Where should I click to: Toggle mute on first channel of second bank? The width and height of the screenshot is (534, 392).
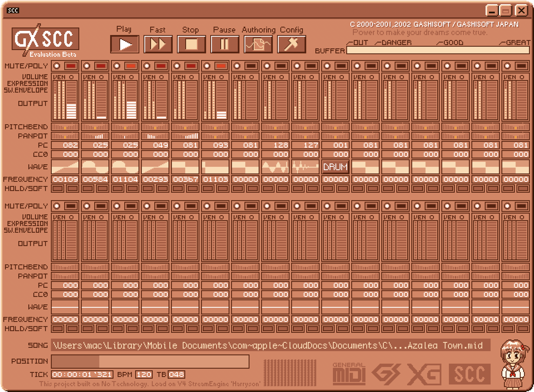coord(57,206)
